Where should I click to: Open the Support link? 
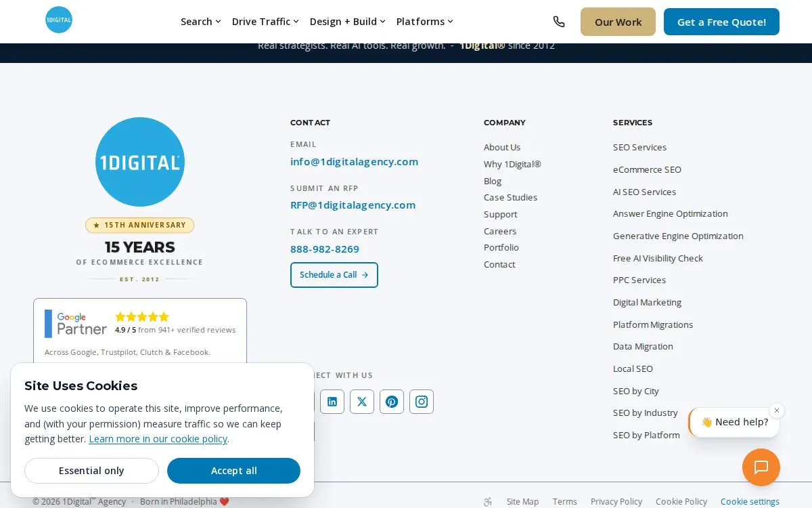coord(501,215)
